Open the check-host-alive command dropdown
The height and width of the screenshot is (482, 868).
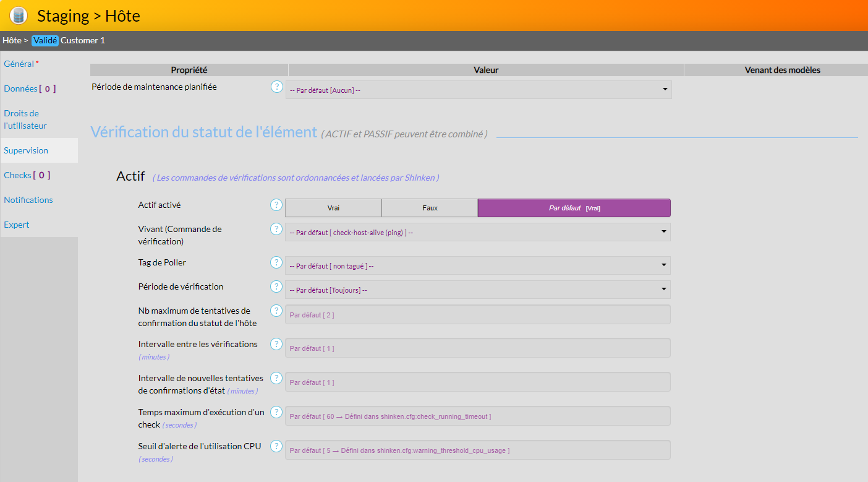[x=477, y=232]
